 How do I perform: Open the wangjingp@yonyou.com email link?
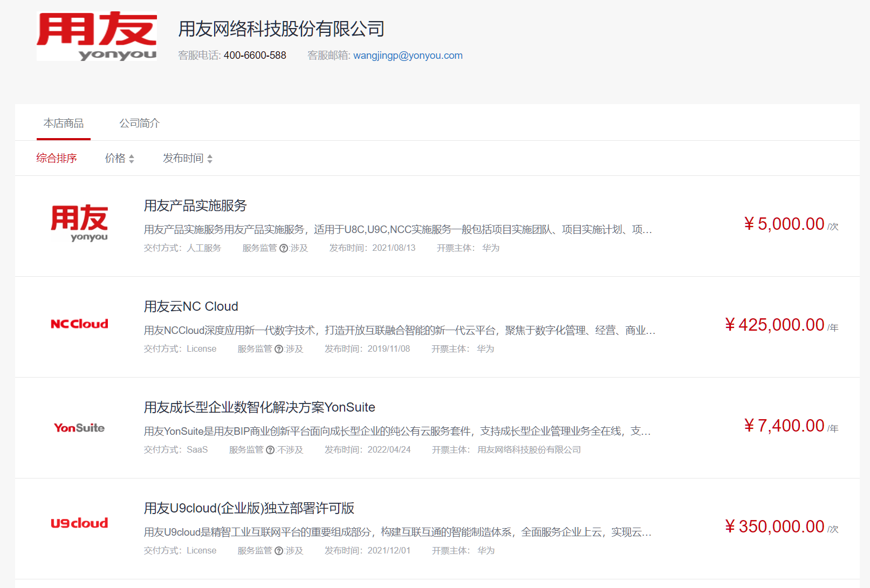[408, 56]
